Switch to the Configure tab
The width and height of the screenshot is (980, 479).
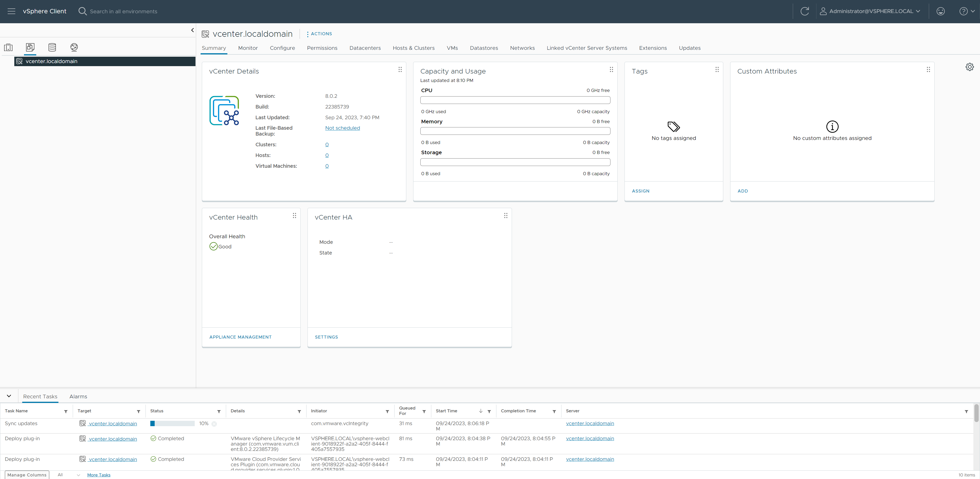(x=282, y=48)
